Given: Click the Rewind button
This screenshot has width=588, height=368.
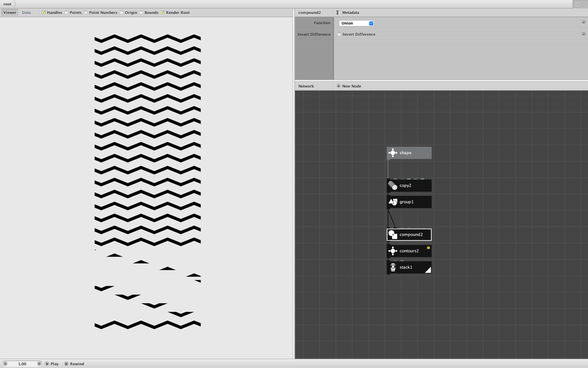Looking at the screenshot, I should tap(74, 364).
